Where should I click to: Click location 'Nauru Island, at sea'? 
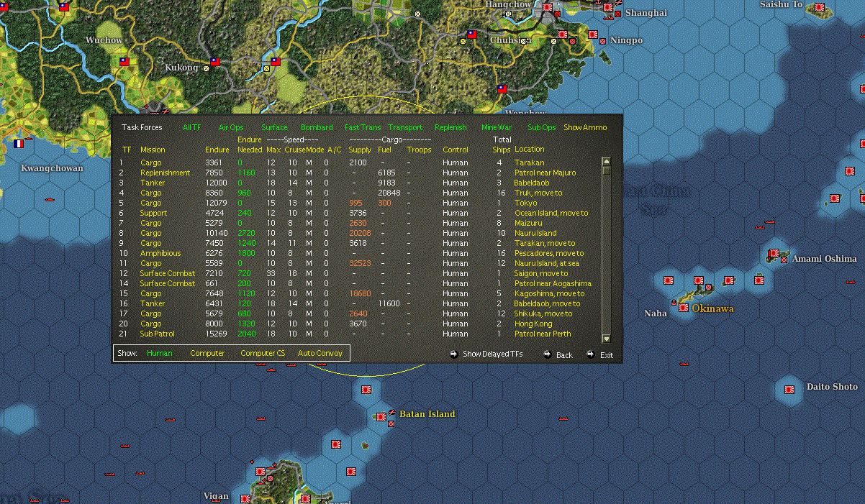pos(546,263)
